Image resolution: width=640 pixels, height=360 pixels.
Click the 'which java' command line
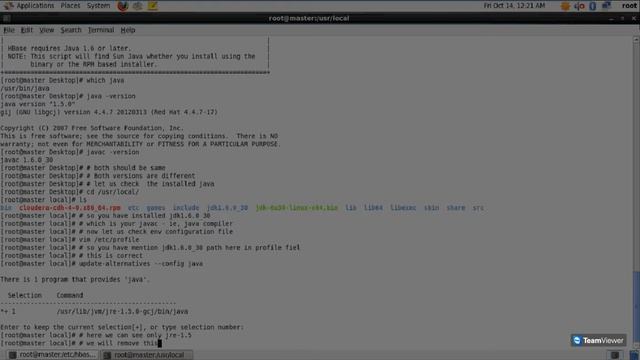pos(62,80)
